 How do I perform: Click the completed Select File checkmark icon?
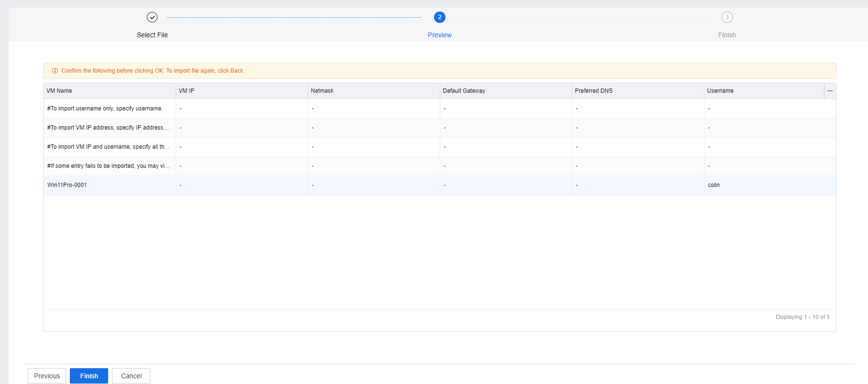click(152, 17)
